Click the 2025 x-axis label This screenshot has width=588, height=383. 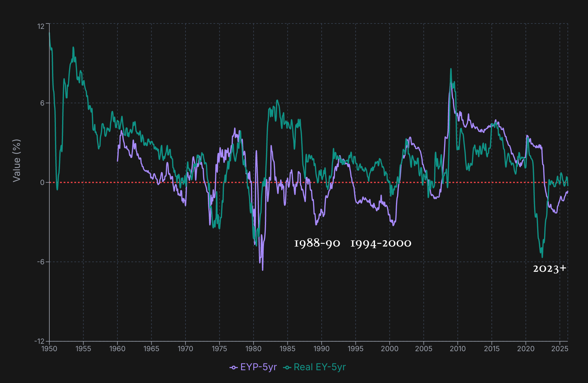[x=560, y=349]
